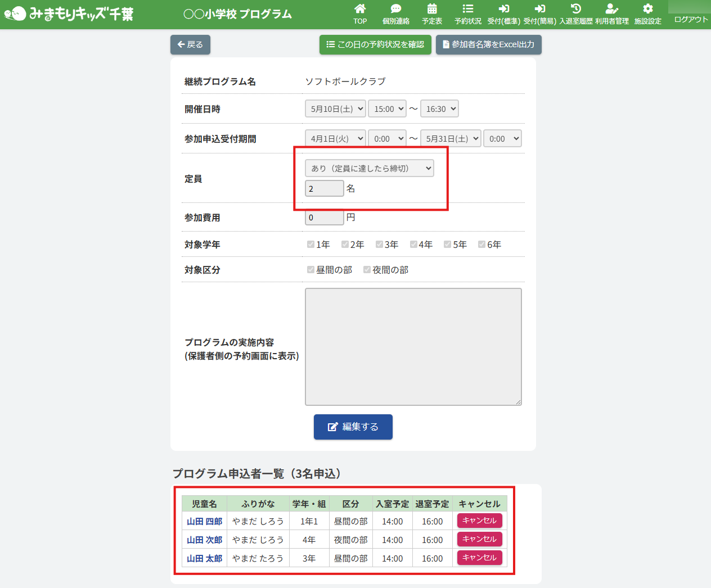Open 入退室履歴 history icon

[575, 9]
